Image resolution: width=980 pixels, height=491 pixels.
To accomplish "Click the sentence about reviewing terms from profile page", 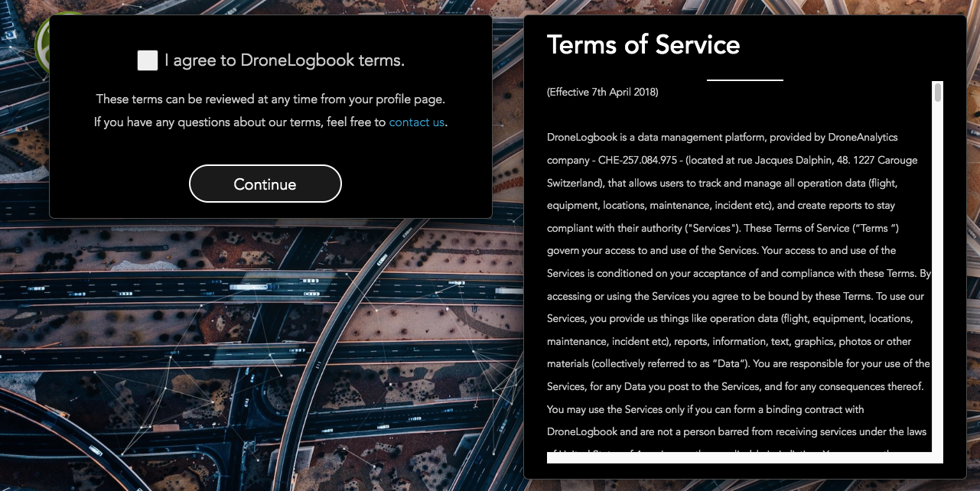I will (x=270, y=99).
